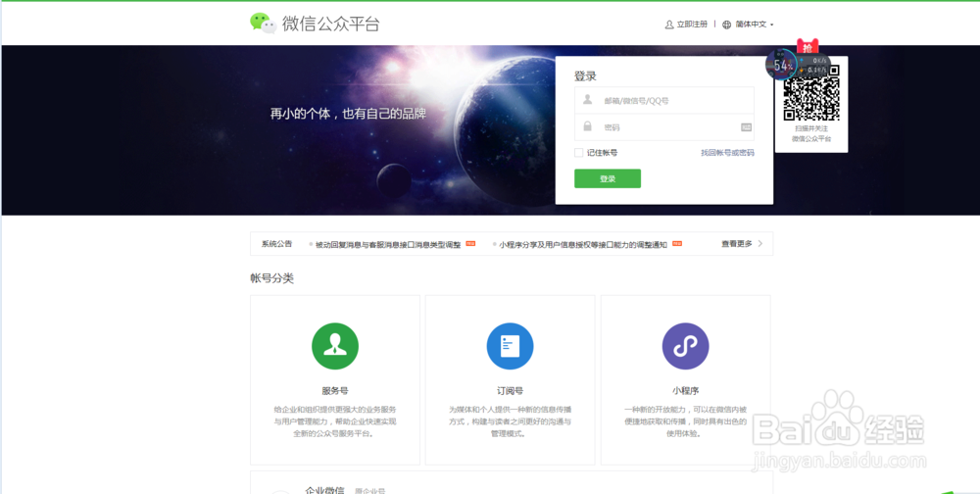This screenshot has width=980, height=494.
Task: Click the chevron arrow after 查看更多
Action: [760, 244]
